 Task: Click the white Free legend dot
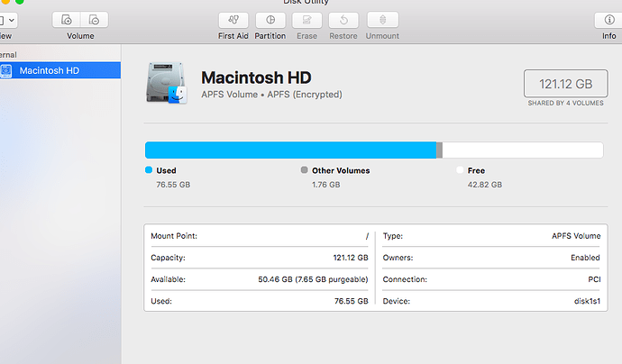460,170
